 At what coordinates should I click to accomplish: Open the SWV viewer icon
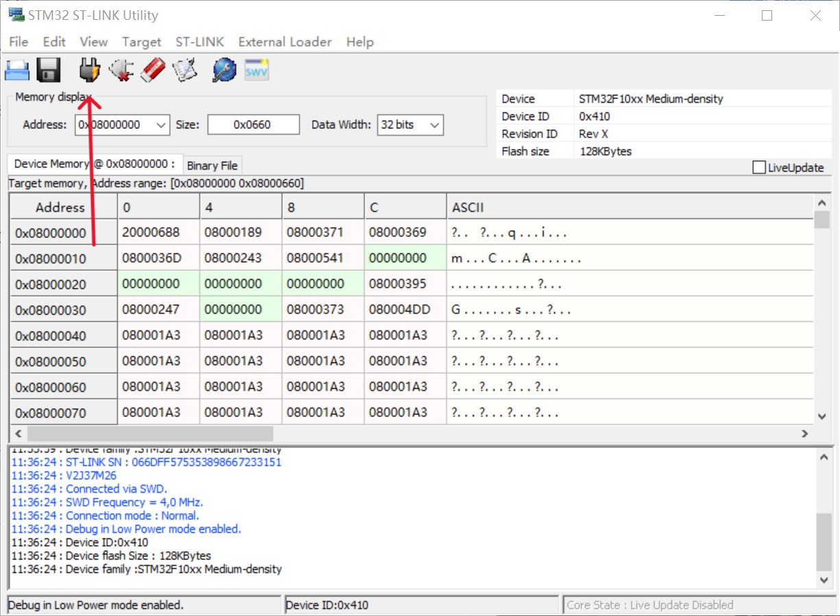[x=256, y=69]
